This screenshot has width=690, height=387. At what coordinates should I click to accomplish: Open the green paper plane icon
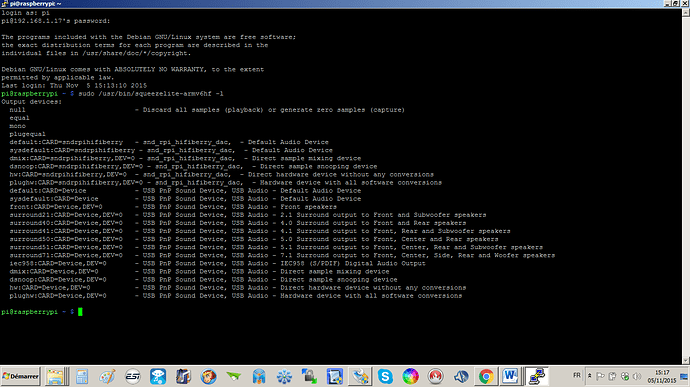[234, 376]
